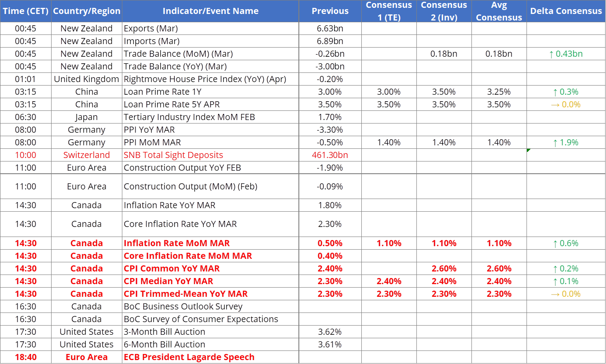Select the "PPI YoY MAR" cell
The image size is (606, 364).
tap(211, 130)
